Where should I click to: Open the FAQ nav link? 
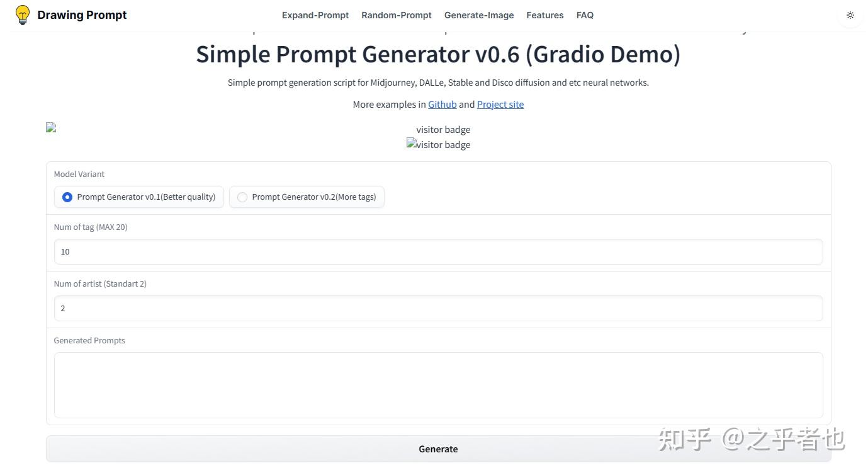coord(585,15)
